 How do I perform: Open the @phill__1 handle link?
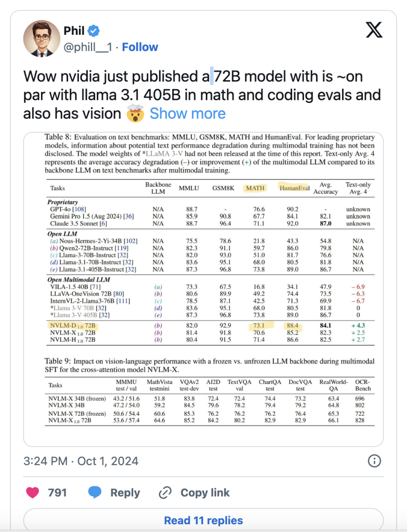89,48
